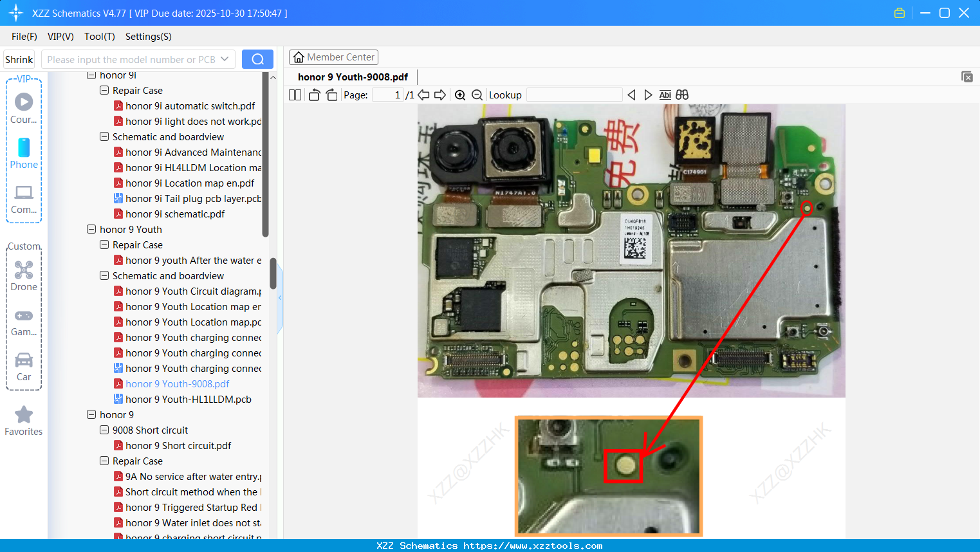Screen dimensions: 980x552
Task: Click the motherboard photo in the PDF
Action: coord(631,251)
